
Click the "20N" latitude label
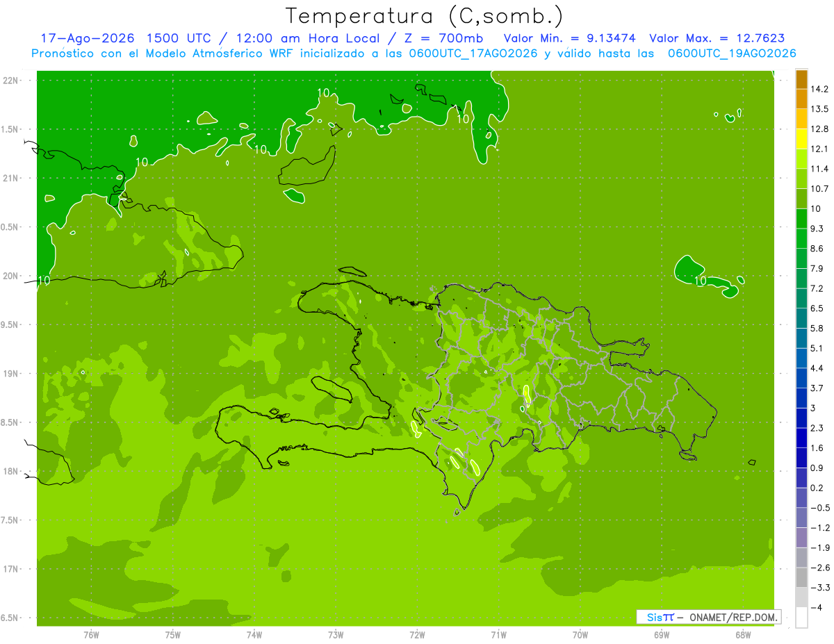coord(11,276)
